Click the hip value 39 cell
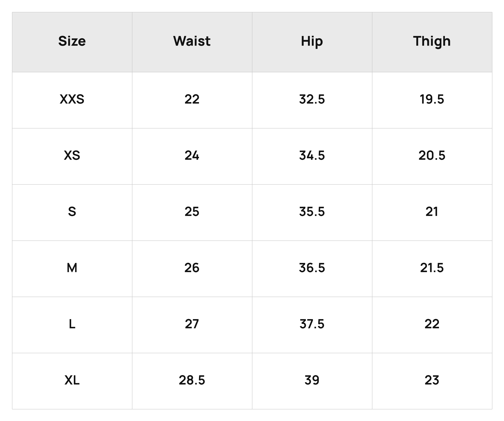 312,381
